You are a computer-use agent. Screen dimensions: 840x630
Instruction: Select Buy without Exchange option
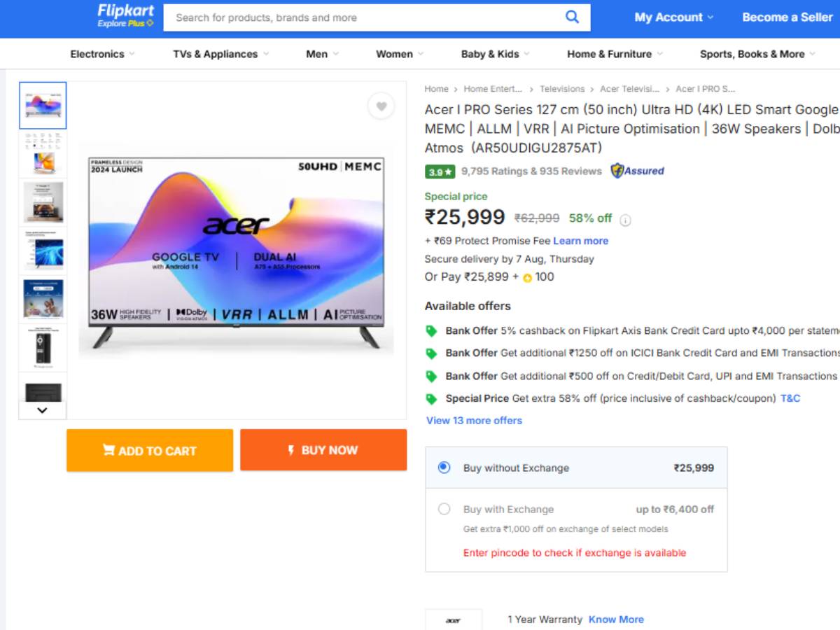(444, 468)
